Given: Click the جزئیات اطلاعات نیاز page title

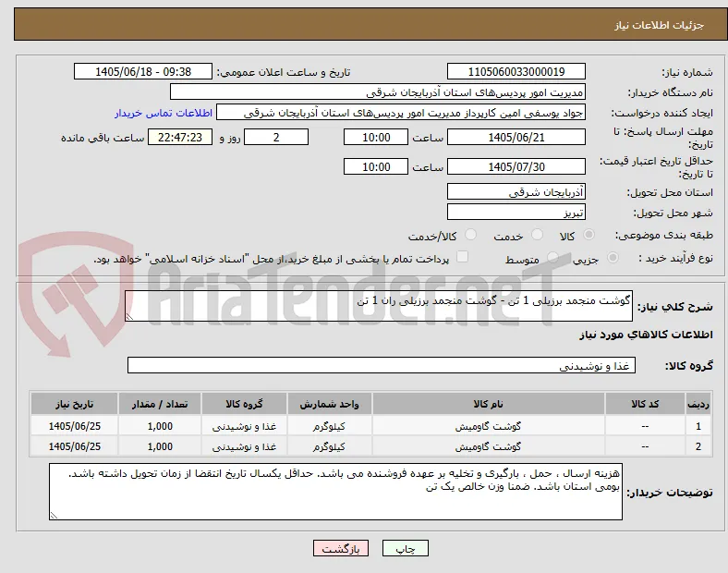Looking at the screenshot, I should coord(660,25).
